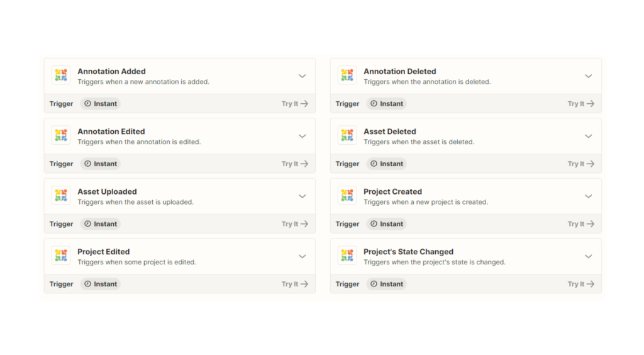The height and width of the screenshot is (355, 644).
Task: Open the Project's State Changed title
Action: click(408, 252)
